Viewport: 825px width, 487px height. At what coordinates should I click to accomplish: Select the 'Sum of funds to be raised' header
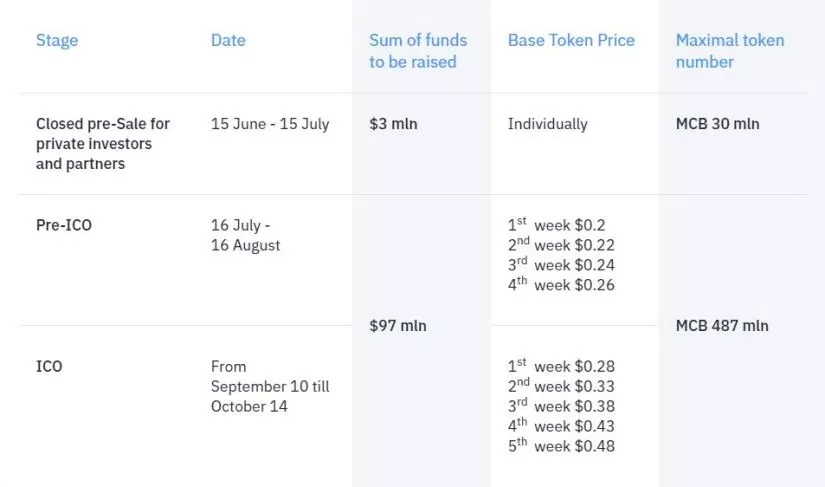coord(418,51)
